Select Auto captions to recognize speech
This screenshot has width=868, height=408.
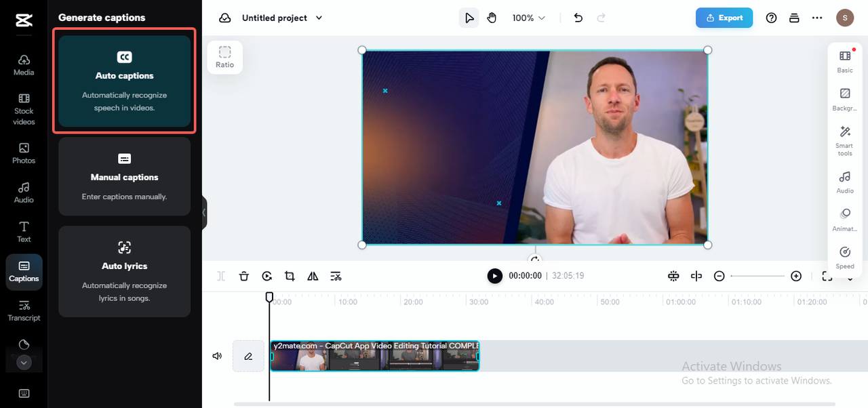point(124,81)
